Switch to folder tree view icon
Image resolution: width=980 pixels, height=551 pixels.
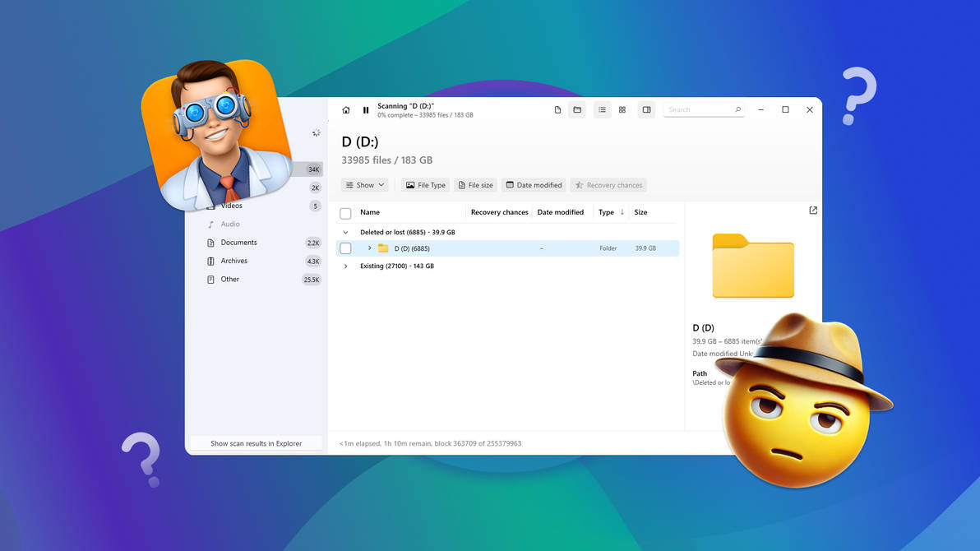[577, 109]
